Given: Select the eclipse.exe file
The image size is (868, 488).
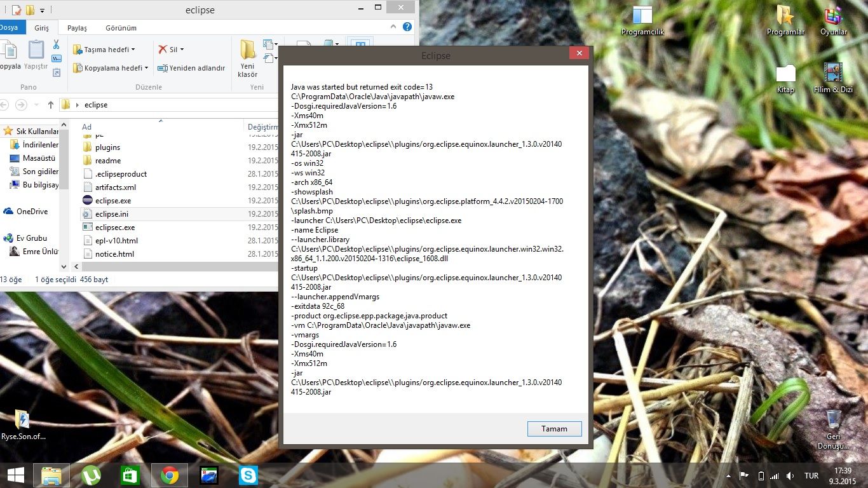Looking at the screenshot, I should pyautogui.click(x=107, y=201).
